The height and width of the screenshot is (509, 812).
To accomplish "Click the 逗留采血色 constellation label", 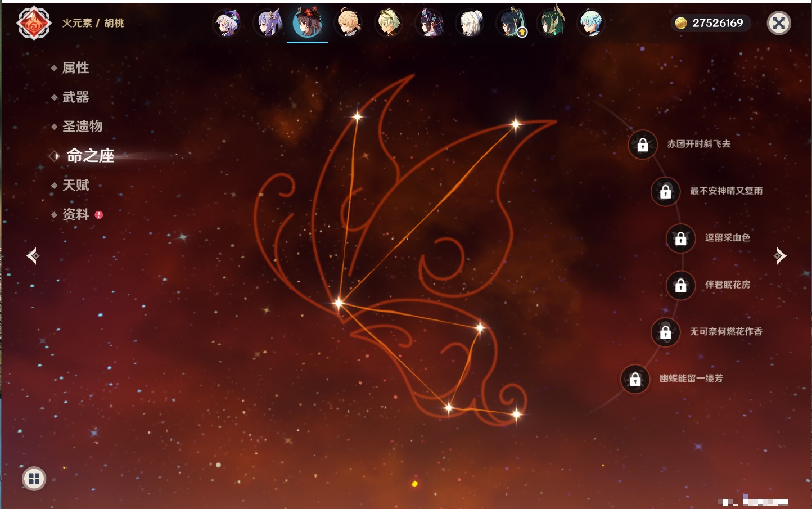I will pyautogui.click(x=728, y=237).
